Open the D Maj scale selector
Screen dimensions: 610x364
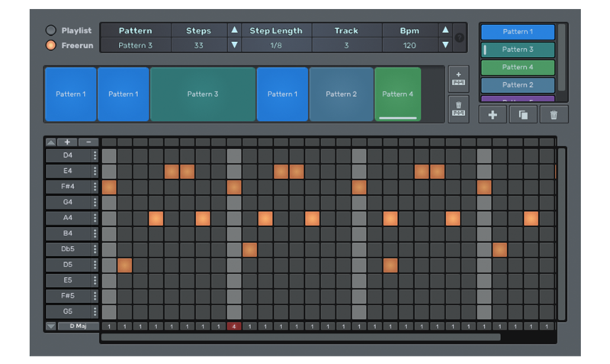[79, 326]
